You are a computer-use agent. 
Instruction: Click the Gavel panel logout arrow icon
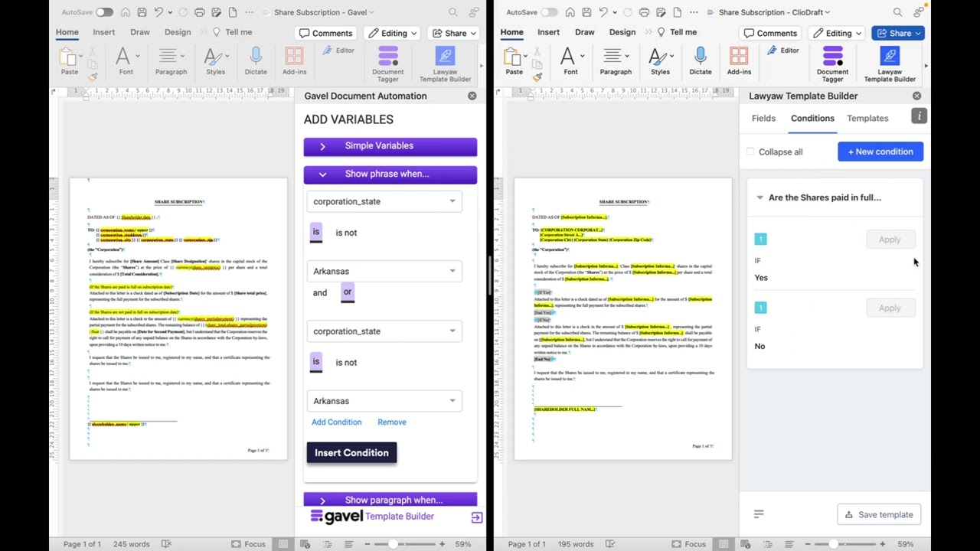click(x=476, y=518)
